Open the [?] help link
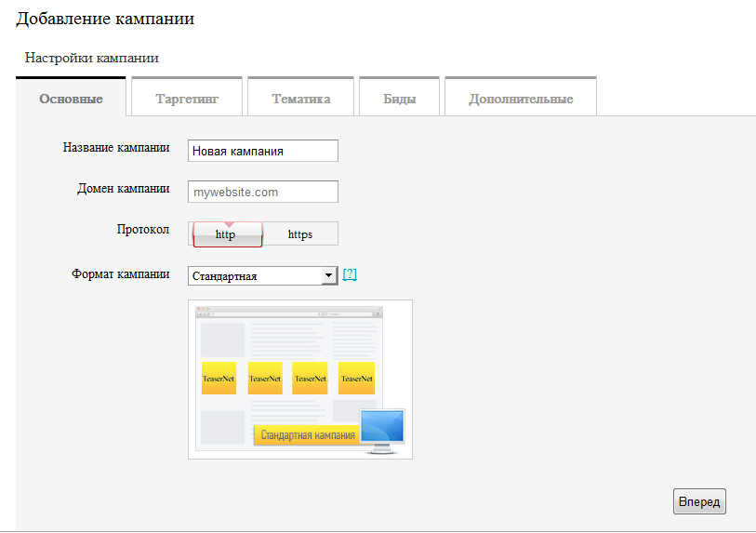Screen dimensions: 756x533 point(350,275)
